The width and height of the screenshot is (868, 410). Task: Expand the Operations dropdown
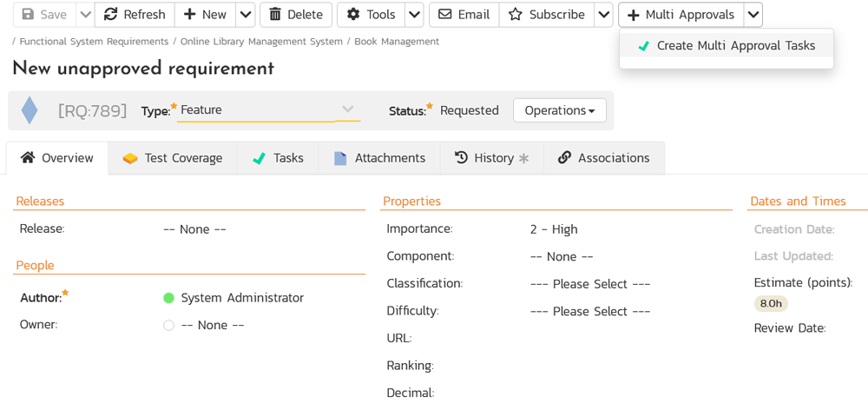(x=559, y=110)
